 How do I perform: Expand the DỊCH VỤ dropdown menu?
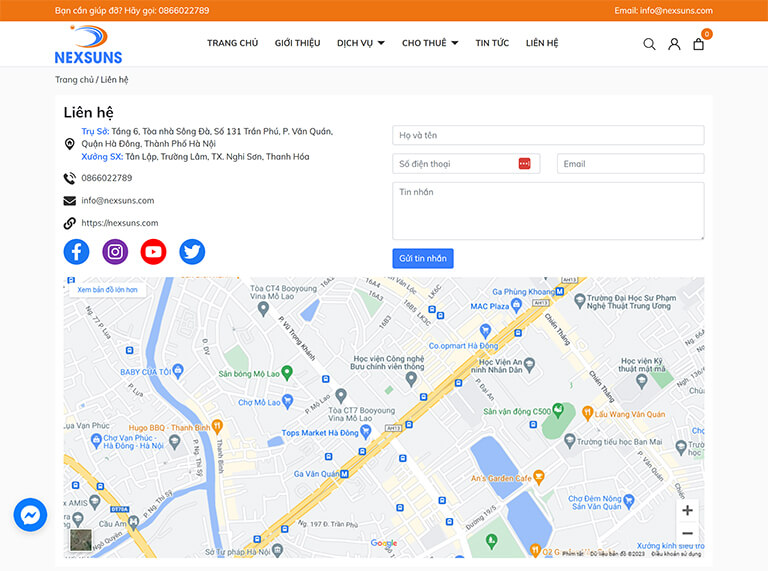360,43
